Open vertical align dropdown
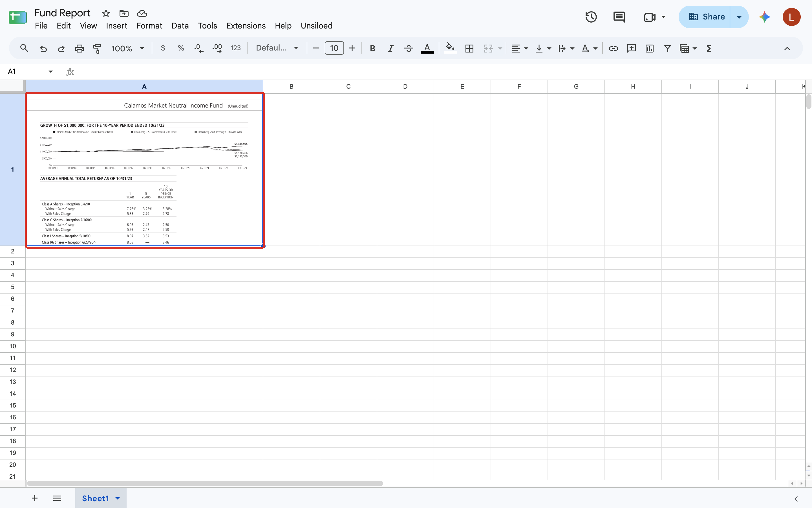The height and width of the screenshot is (508, 812). (543, 48)
